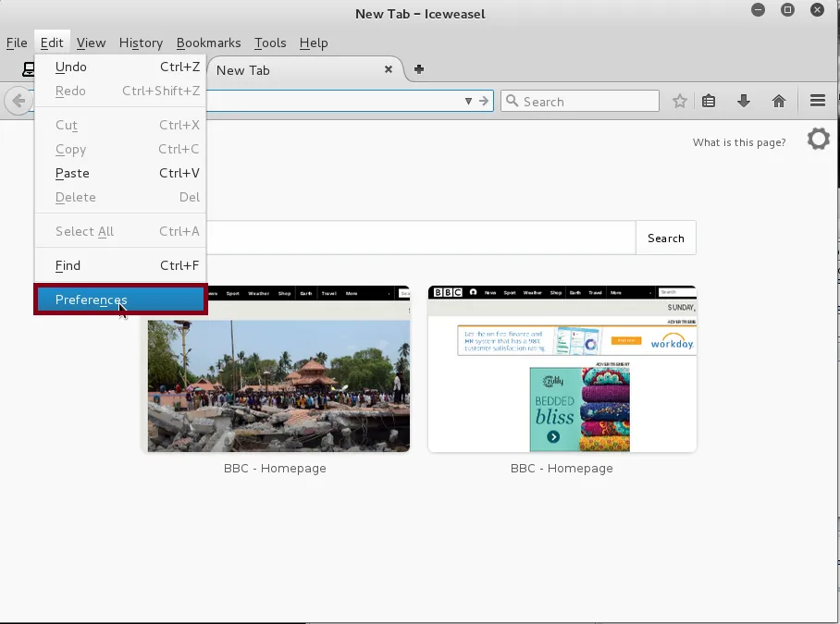Show bookmarks list icon in toolbar
This screenshot has height=624, width=840.
click(709, 101)
